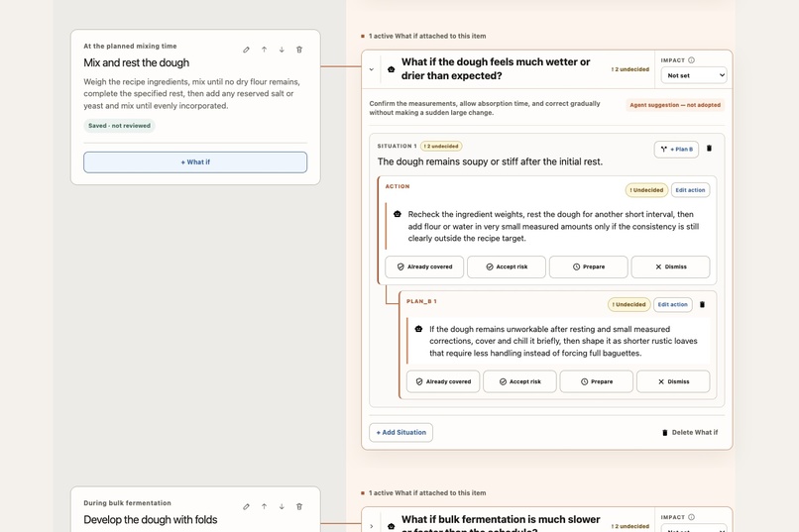Image resolution: width=799 pixels, height=532 pixels.
Task: Move 'Develop the dough with folds' up
Action: click(x=264, y=507)
